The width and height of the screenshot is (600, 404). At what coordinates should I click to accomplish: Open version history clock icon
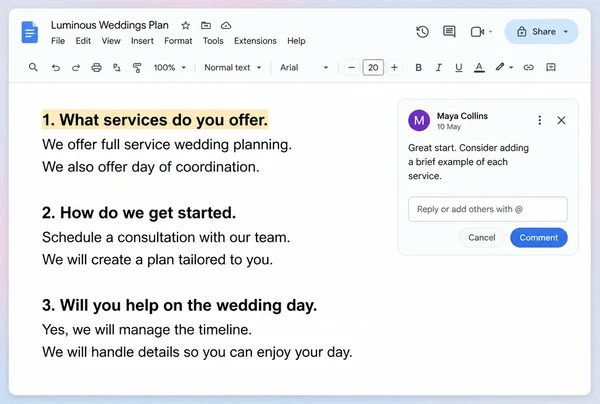coord(422,32)
